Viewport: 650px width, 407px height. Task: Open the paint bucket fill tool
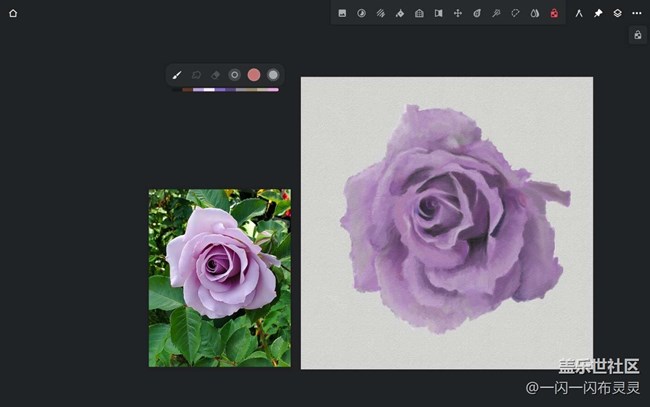400,13
